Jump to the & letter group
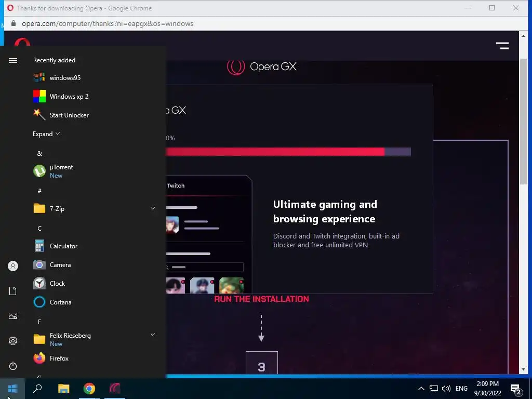 [x=39, y=153]
